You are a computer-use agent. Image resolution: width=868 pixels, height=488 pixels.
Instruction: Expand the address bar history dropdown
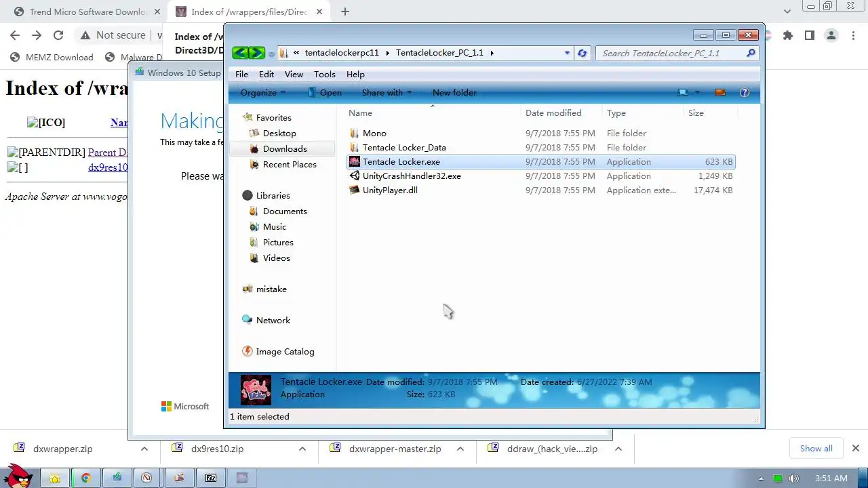click(567, 53)
